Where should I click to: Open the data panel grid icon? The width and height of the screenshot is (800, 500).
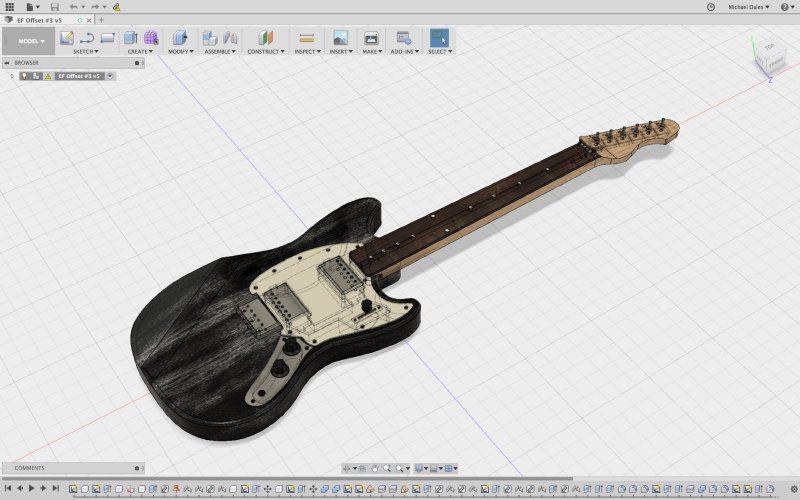pos(9,7)
